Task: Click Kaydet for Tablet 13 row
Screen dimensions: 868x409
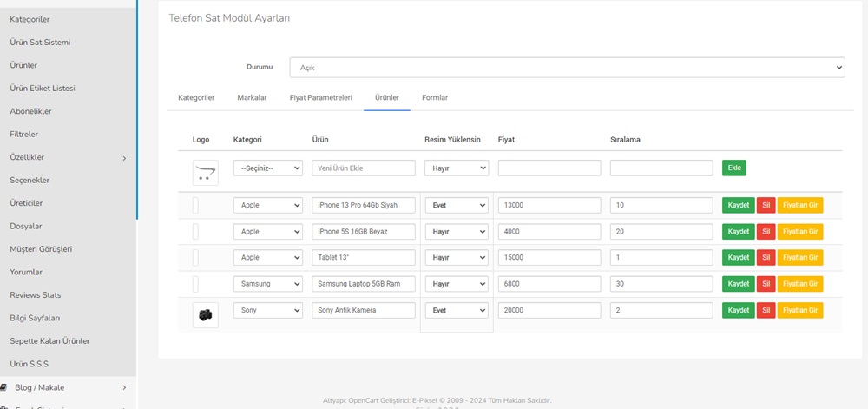Action: tap(739, 257)
